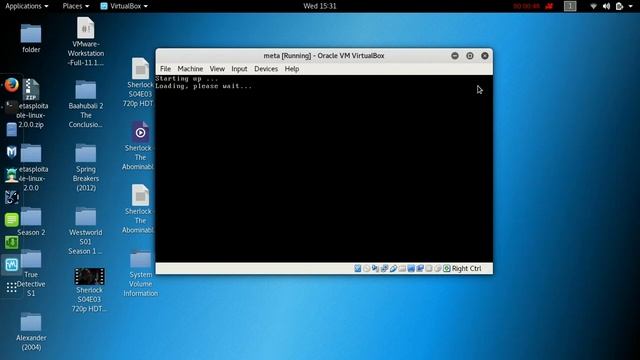Screen dimensions: 640x360
Task: Select the Season 2 folder
Action: pos(31,222)
